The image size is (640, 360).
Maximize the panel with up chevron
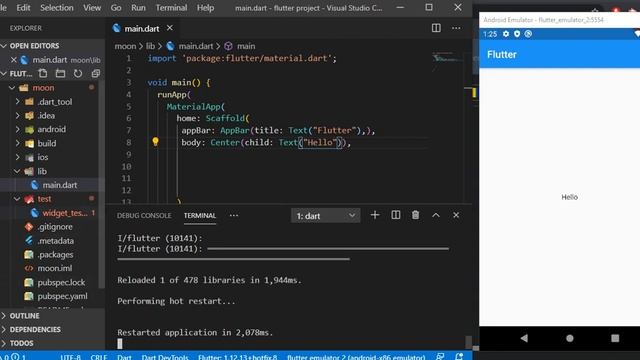436,215
